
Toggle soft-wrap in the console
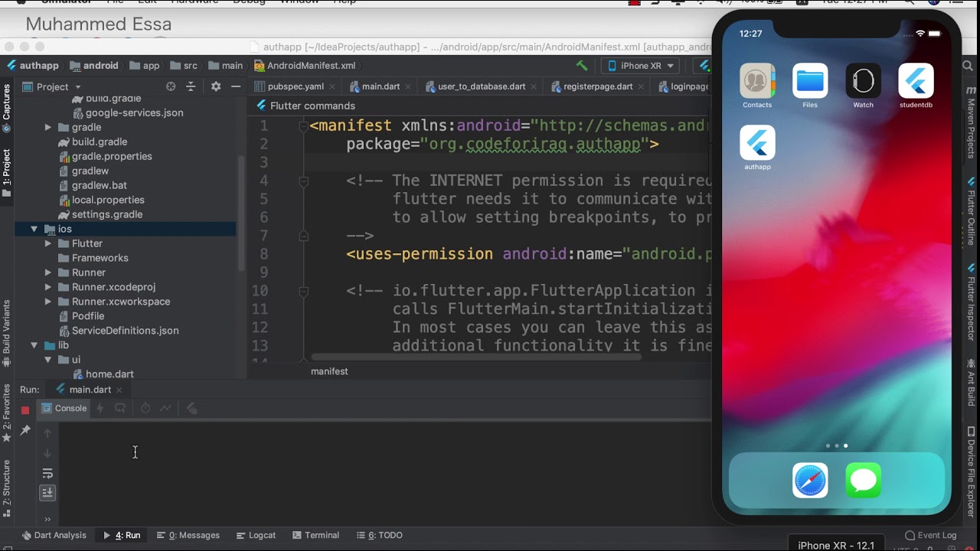pos(47,474)
